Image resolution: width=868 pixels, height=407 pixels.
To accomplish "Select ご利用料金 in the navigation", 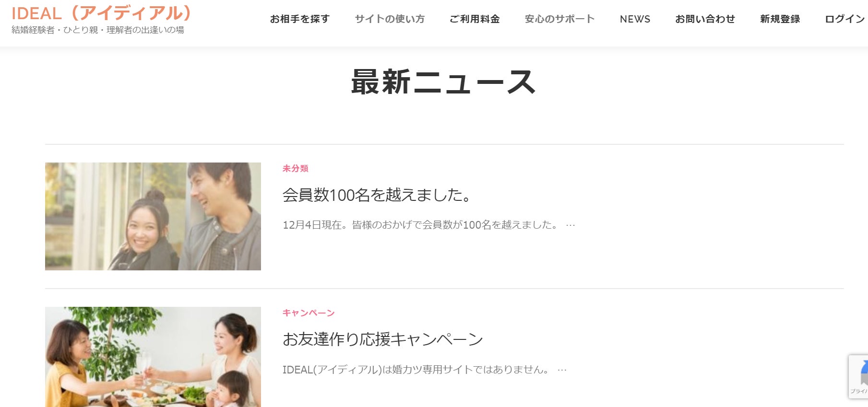I will pos(475,19).
